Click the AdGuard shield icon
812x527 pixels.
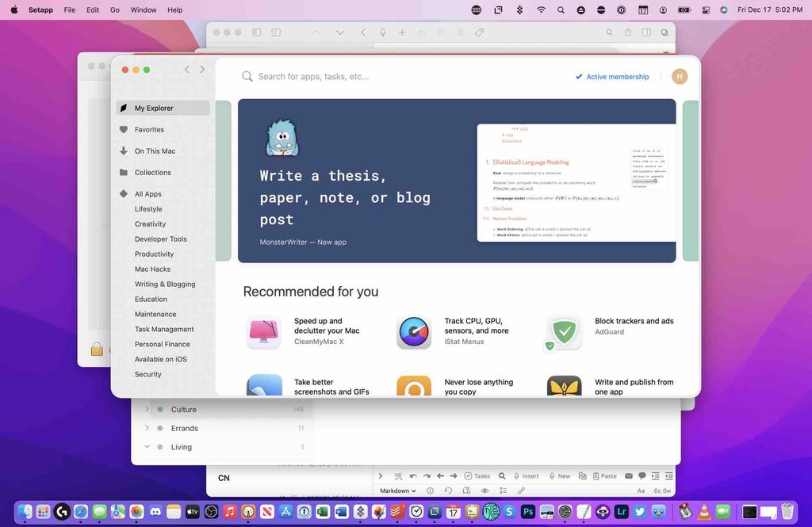coord(564,331)
